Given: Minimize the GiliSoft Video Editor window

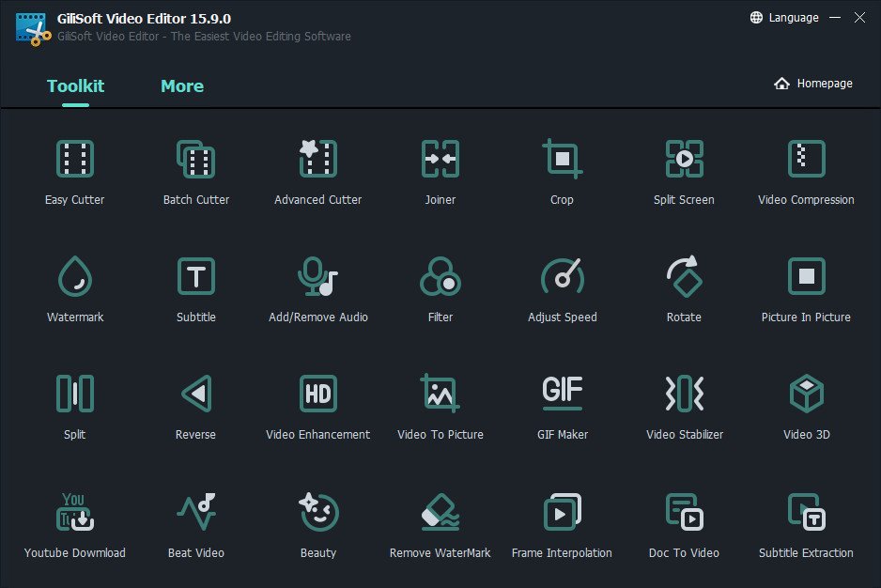Looking at the screenshot, I should 835,18.
